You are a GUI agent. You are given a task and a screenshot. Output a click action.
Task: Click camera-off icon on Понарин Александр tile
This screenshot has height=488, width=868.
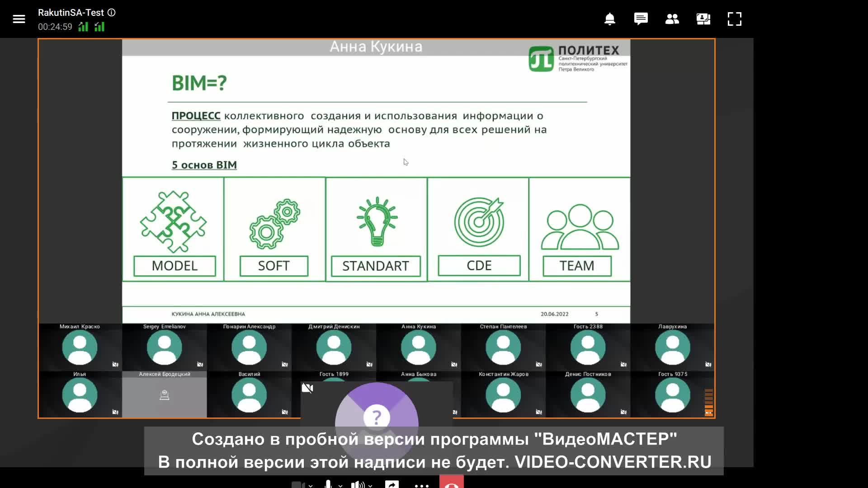click(x=285, y=364)
